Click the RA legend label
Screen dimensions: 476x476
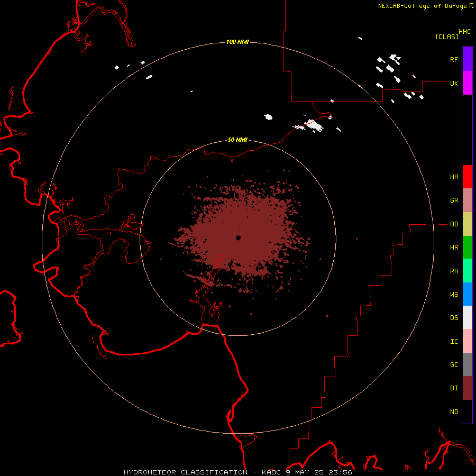(454, 271)
